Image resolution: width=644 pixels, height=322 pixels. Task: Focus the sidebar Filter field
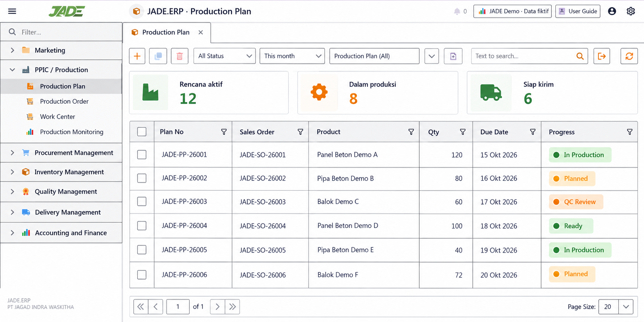[x=61, y=32]
